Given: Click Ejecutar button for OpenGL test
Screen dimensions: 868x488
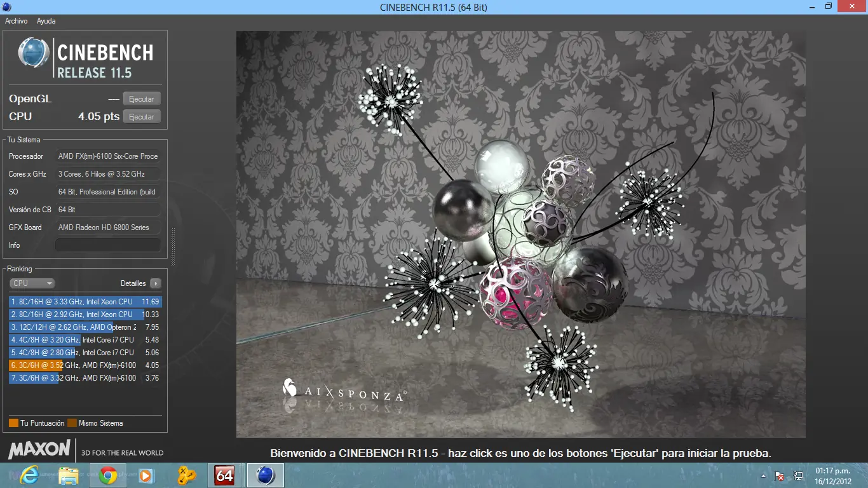Looking at the screenshot, I should click(x=142, y=99).
